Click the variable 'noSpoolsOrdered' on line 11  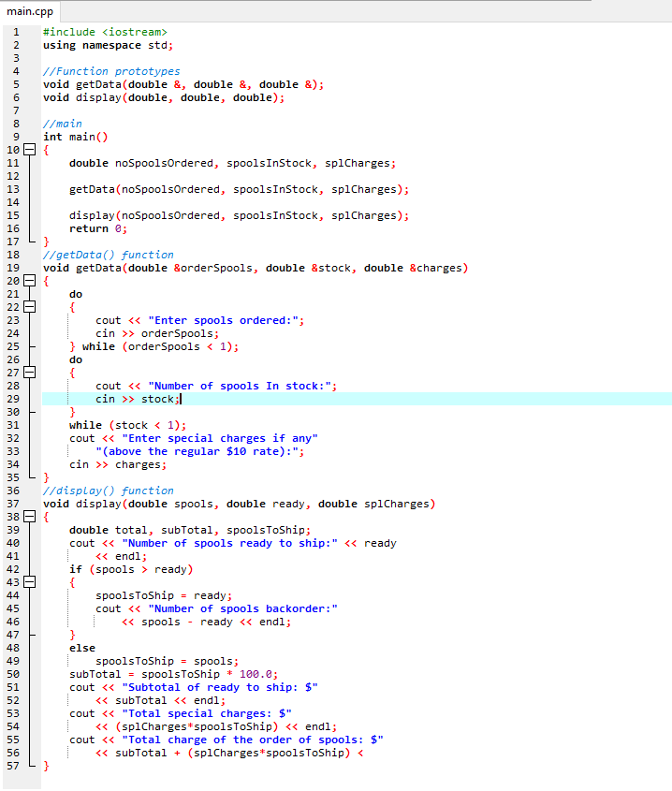point(164,163)
